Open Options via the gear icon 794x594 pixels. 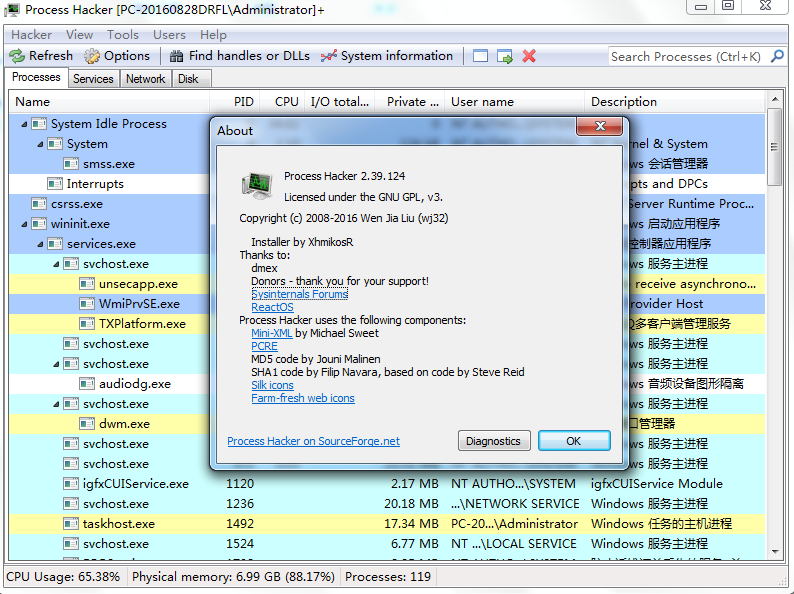pos(92,56)
